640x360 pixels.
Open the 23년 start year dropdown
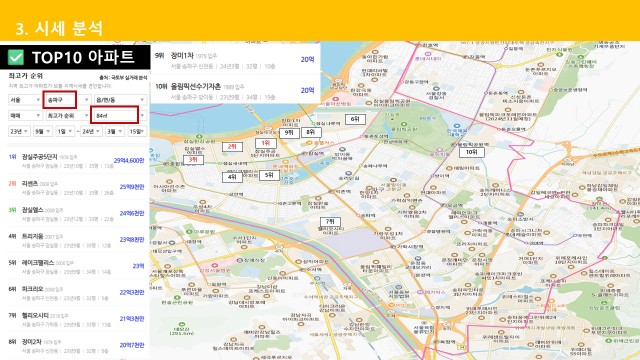(19, 131)
